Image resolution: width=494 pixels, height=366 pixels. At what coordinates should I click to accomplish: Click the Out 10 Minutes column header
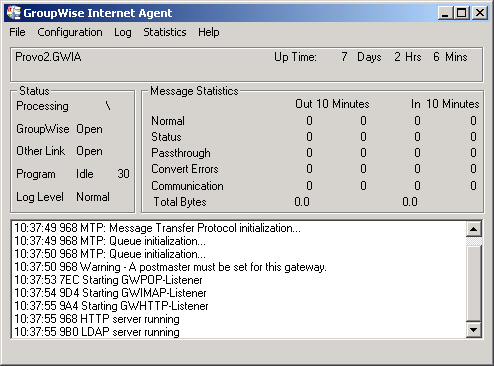click(x=332, y=104)
